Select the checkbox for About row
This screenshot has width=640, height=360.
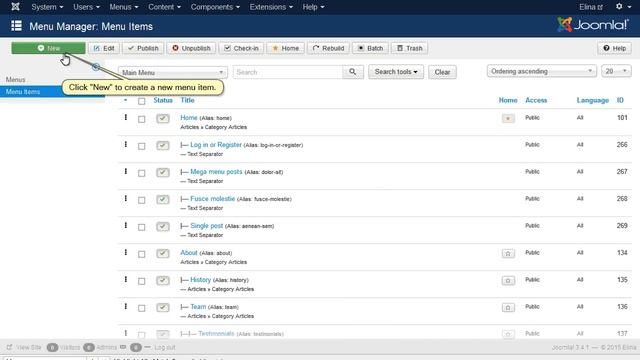click(x=142, y=254)
